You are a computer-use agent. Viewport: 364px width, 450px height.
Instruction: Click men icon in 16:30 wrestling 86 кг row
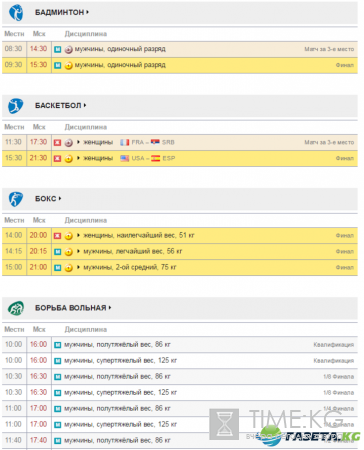pos(58,377)
